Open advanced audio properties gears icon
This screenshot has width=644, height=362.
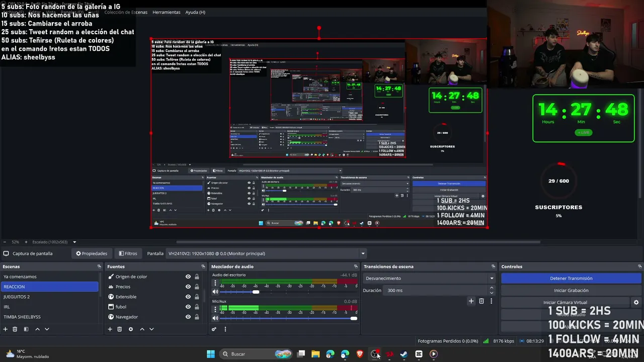(x=214, y=329)
